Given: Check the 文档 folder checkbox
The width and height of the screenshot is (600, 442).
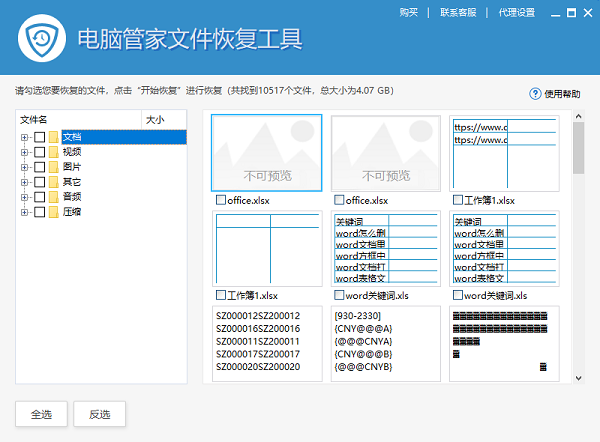Looking at the screenshot, I should click(39, 137).
